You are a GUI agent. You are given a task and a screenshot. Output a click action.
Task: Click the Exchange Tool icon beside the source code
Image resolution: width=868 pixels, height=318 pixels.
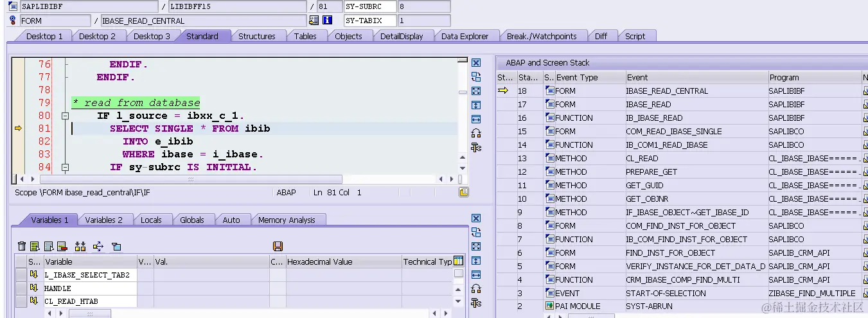[x=476, y=77]
